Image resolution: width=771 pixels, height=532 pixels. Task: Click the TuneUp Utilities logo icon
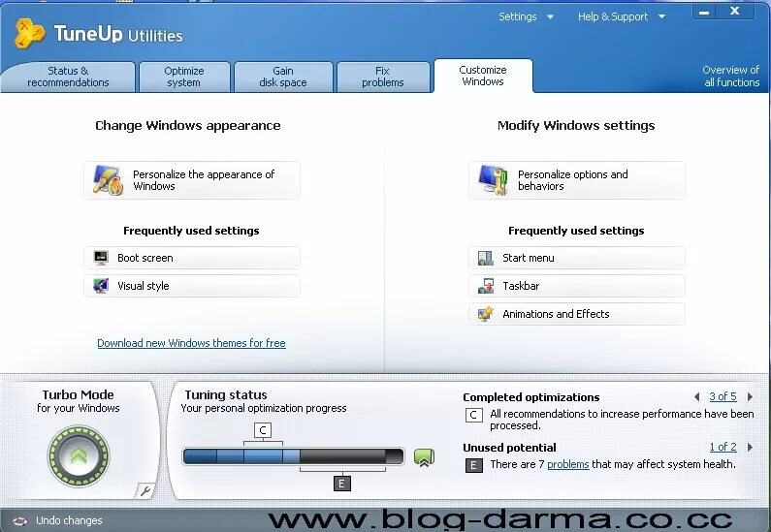coord(28,33)
